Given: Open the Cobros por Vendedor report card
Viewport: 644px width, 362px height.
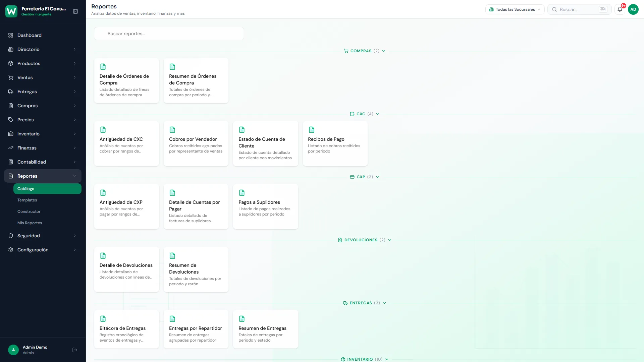Looking at the screenshot, I should click(x=196, y=143).
